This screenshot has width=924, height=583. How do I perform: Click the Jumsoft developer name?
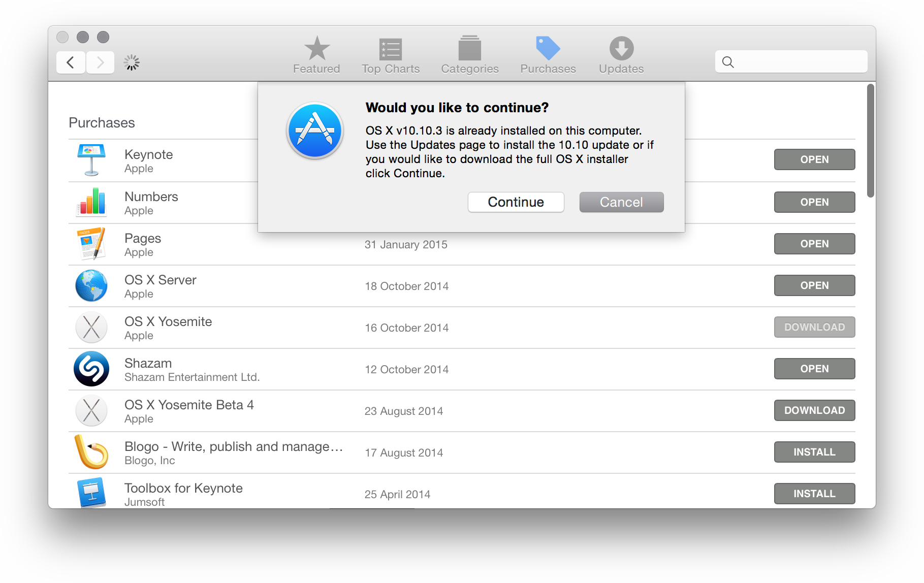145,502
